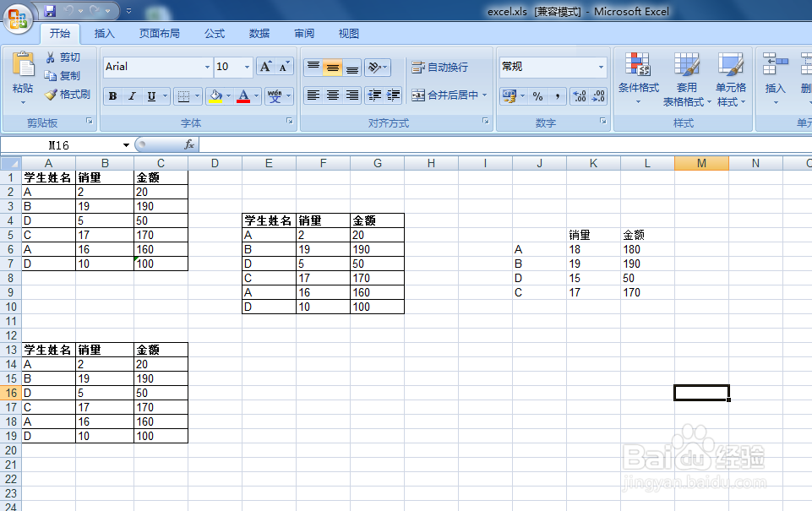The image size is (812, 511).
Task: Toggle middle vertical alignment
Action: [332, 68]
